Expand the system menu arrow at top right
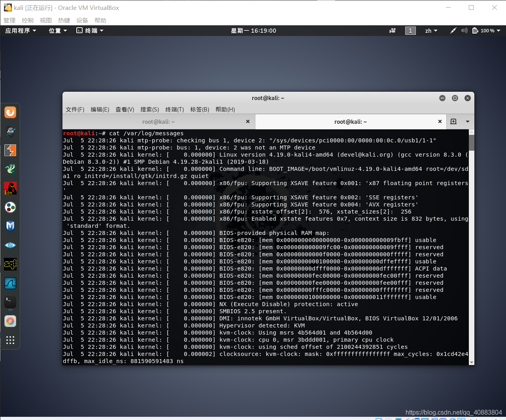The image size is (506, 420). 498,30
